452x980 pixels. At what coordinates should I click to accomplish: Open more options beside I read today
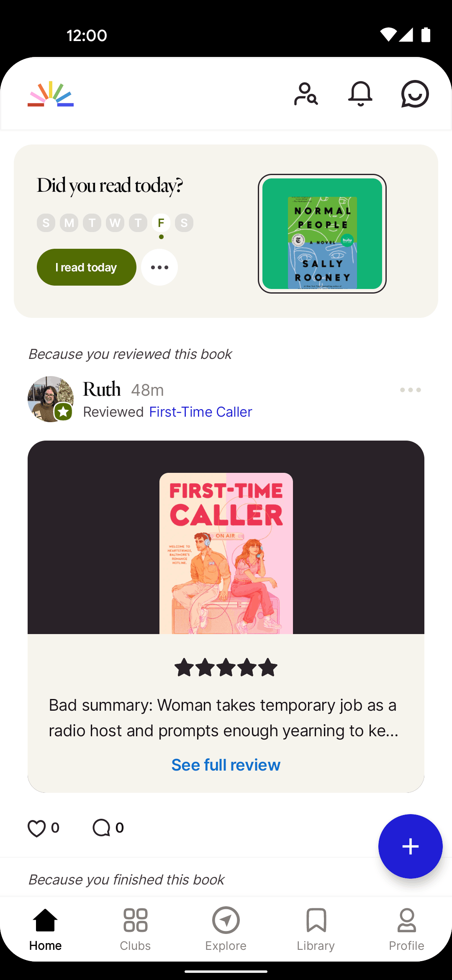[x=159, y=267]
